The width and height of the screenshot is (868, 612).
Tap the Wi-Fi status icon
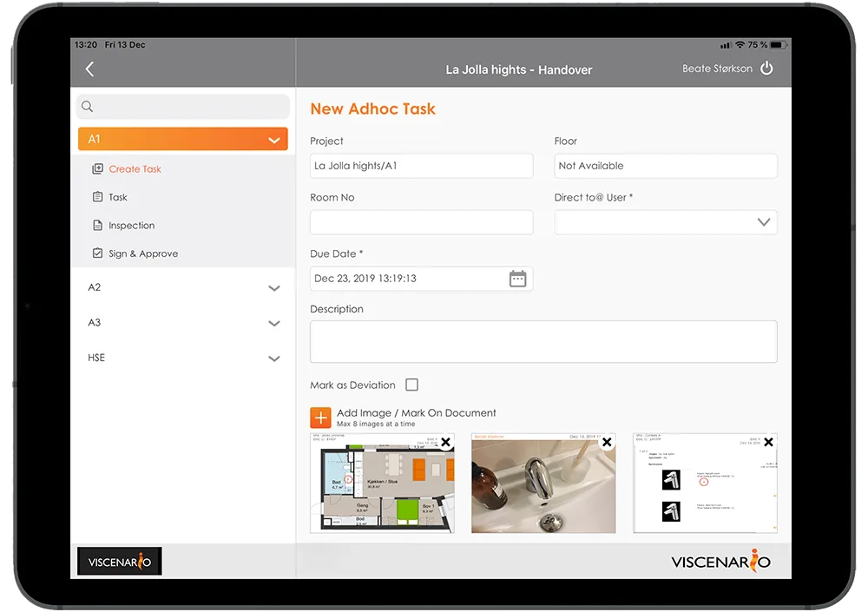tap(740, 44)
